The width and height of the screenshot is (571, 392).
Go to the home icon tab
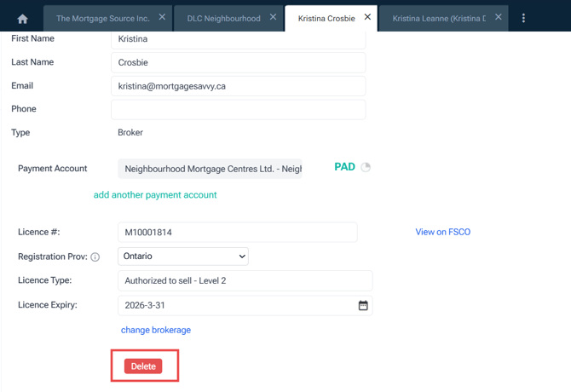pos(22,18)
